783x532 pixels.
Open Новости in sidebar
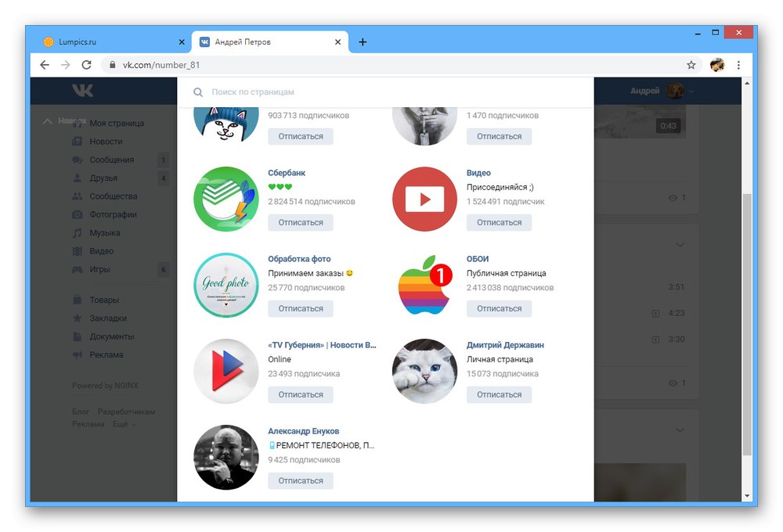[106, 142]
